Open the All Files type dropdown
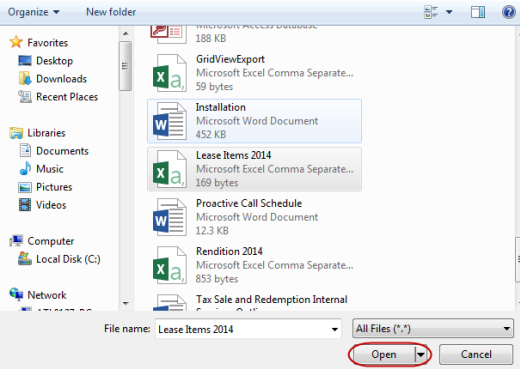 (x=432, y=329)
